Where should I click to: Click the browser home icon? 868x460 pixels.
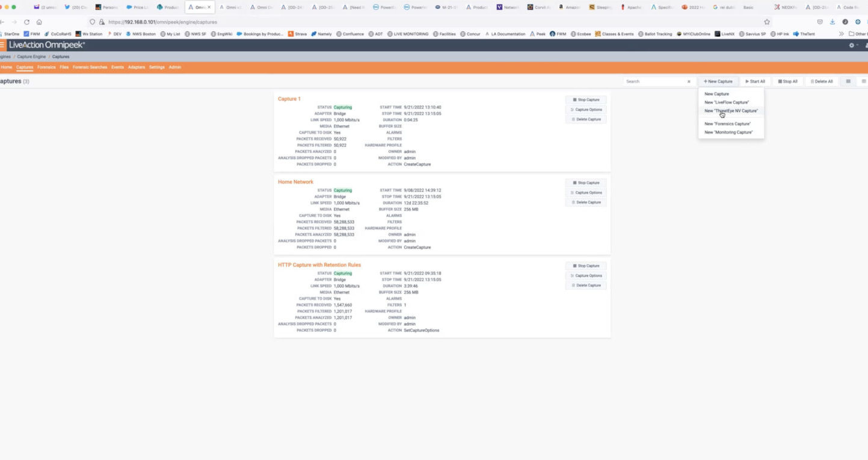[39, 22]
